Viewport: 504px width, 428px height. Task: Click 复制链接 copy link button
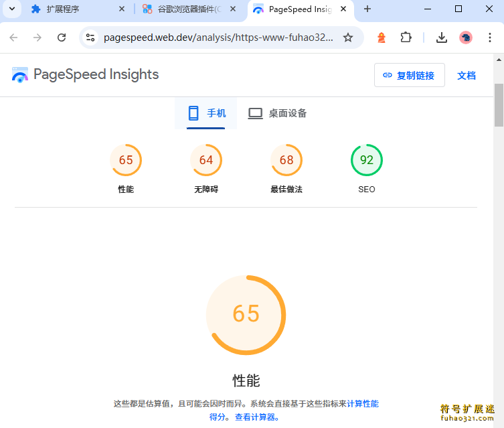(x=409, y=75)
